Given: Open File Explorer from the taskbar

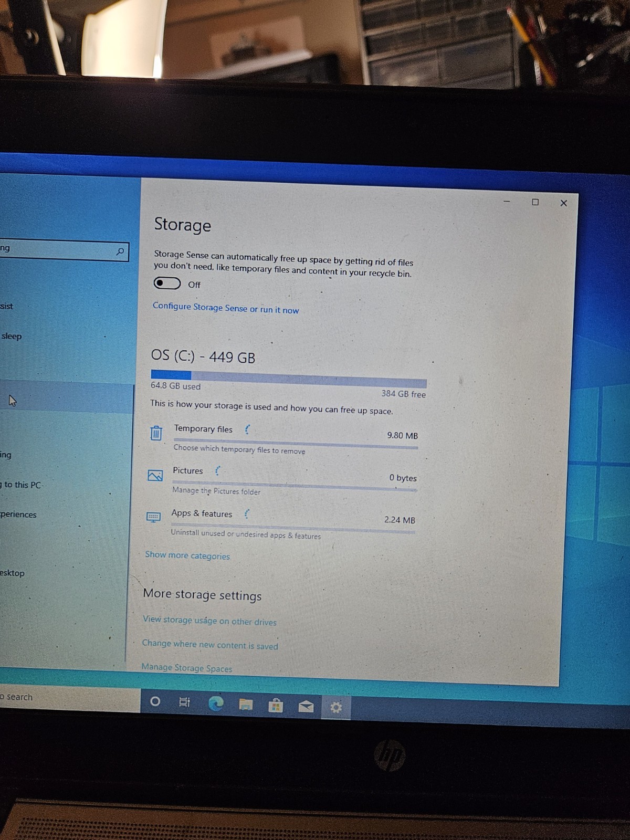Looking at the screenshot, I should pos(246,705).
